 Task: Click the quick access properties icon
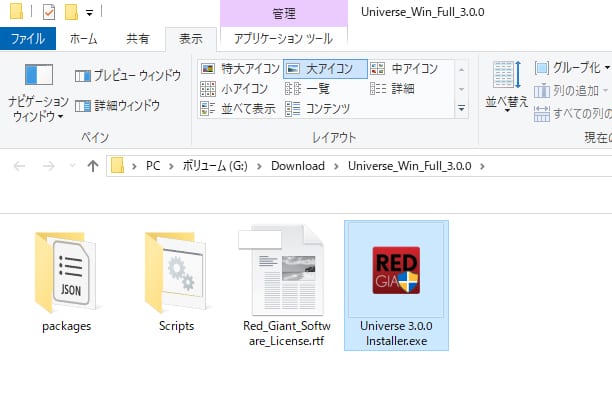(49, 12)
